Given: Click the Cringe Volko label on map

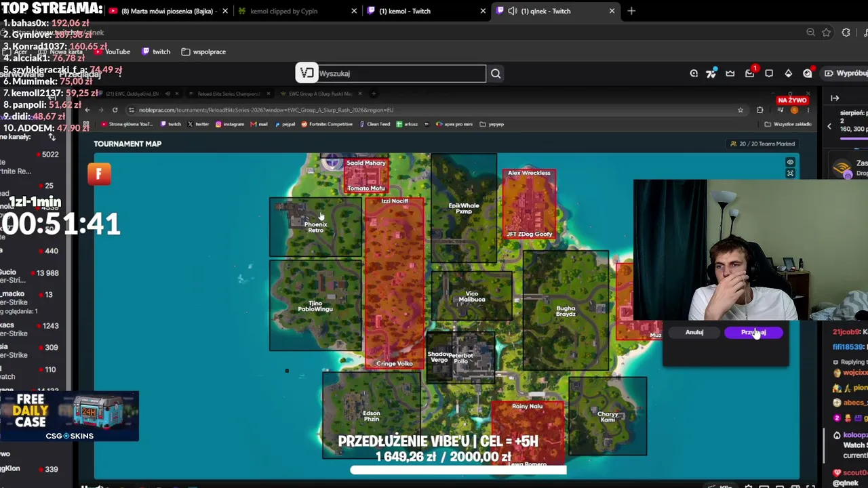Looking at the screenshot, I should point(394,363).
